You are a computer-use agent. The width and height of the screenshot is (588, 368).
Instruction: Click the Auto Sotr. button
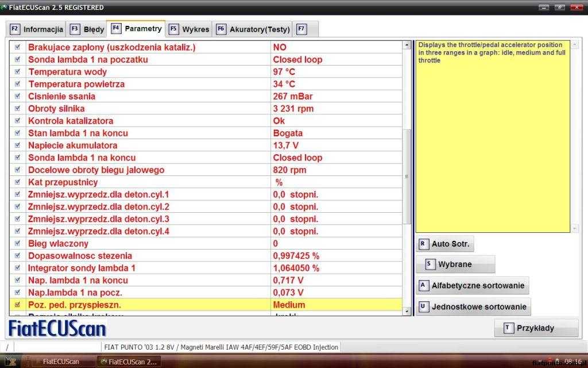(x=445, y=244)
